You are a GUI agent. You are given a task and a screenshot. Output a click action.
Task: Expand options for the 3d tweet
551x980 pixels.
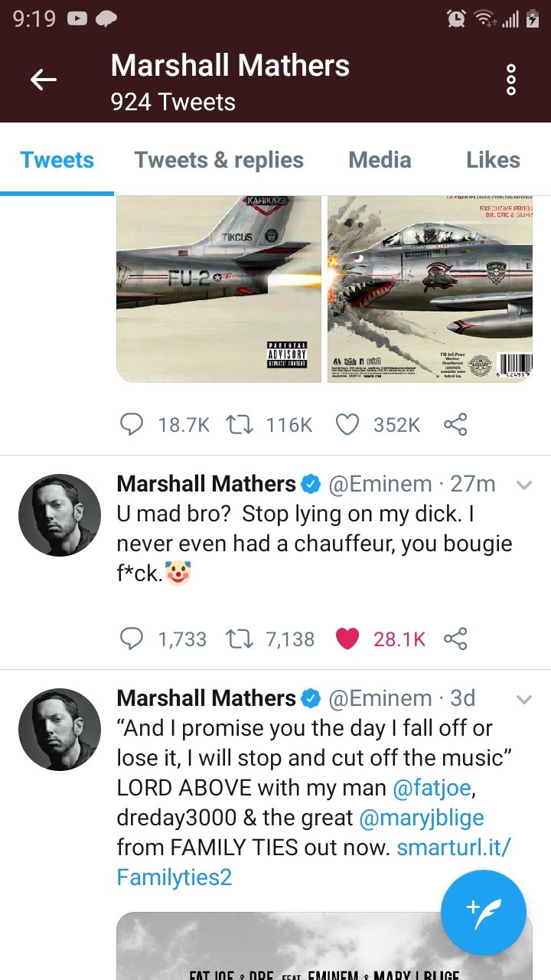coord(524,699)
